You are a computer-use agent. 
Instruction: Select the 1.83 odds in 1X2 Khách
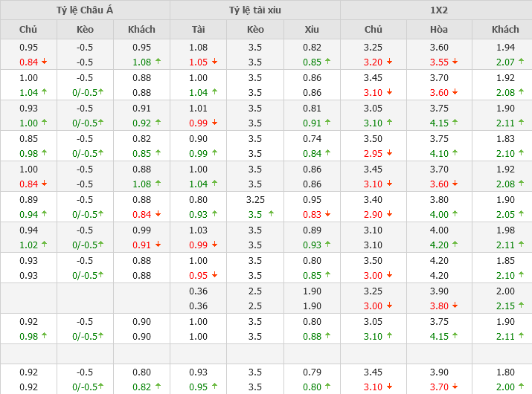tap(506, 138)
